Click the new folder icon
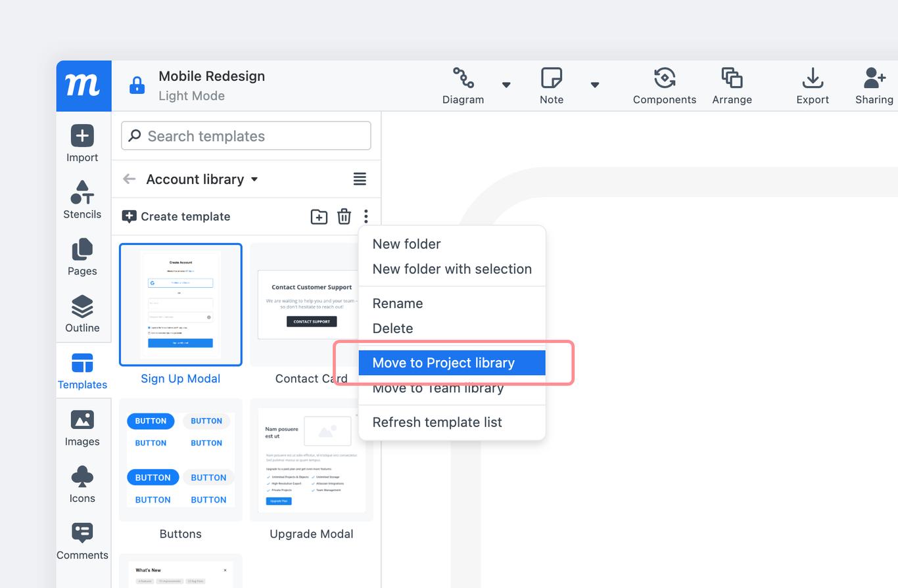 pyautogui.click(x=319, y=216)
